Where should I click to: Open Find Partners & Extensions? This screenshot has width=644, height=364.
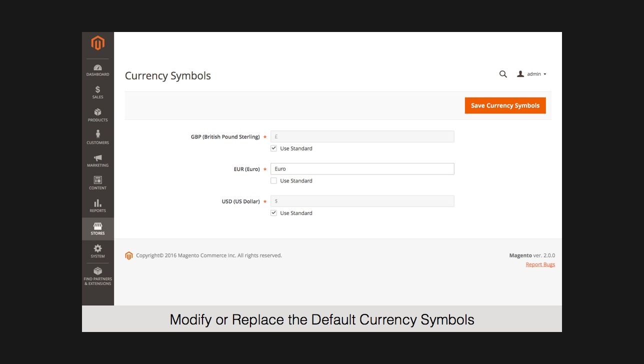[x=98, y=271]
